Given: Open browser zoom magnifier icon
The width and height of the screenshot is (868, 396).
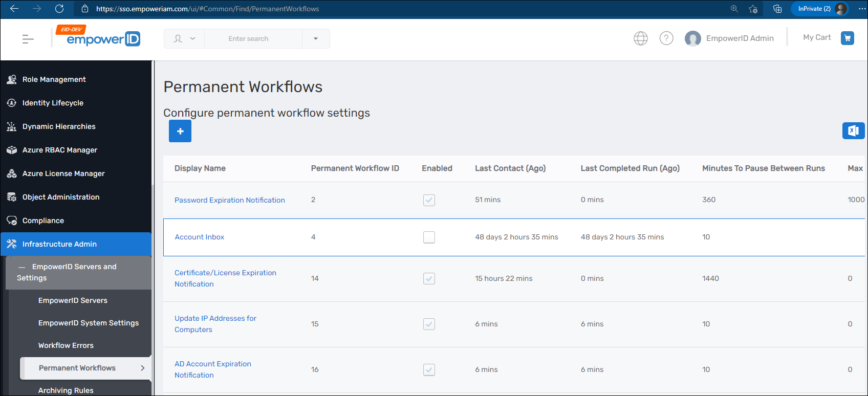Looking at the screenshot, I should coord(734,9).
